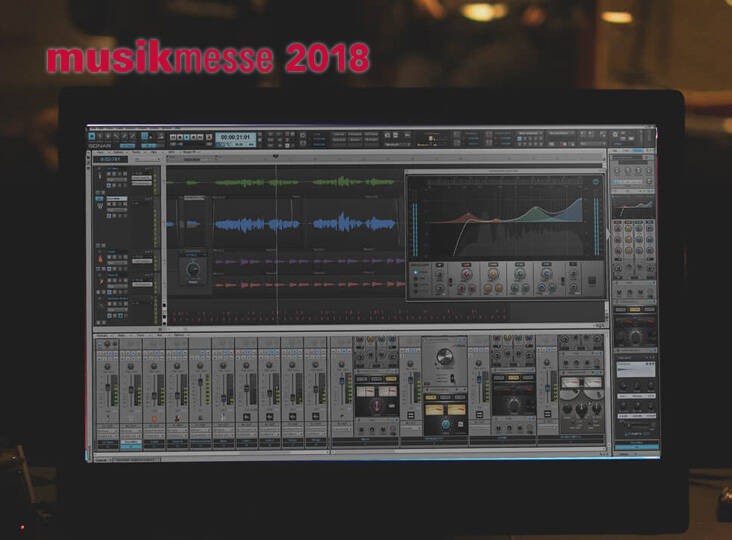
Task: Click the first mixer channel pan knob
Action: point(108,367)
